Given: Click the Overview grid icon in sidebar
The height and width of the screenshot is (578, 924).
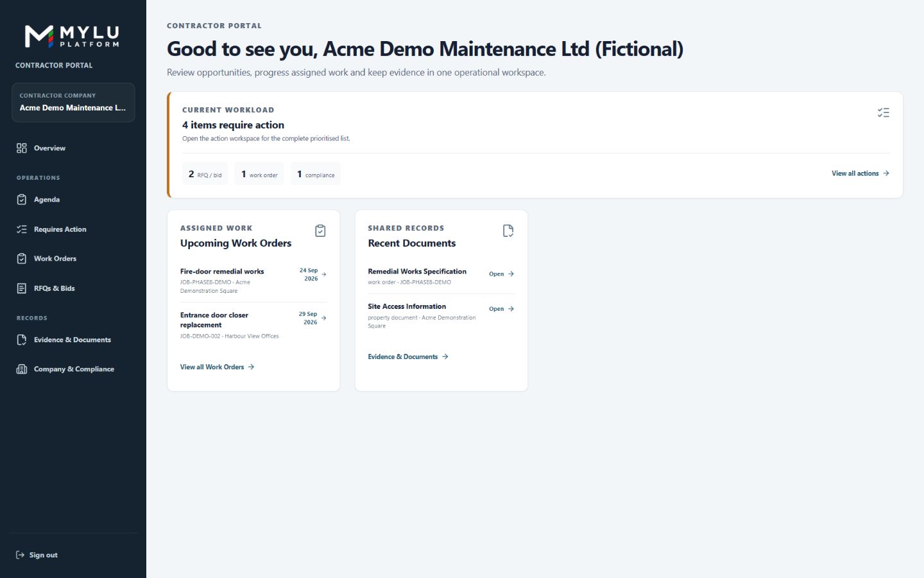Looking at the screenshot, I should 22,148.
